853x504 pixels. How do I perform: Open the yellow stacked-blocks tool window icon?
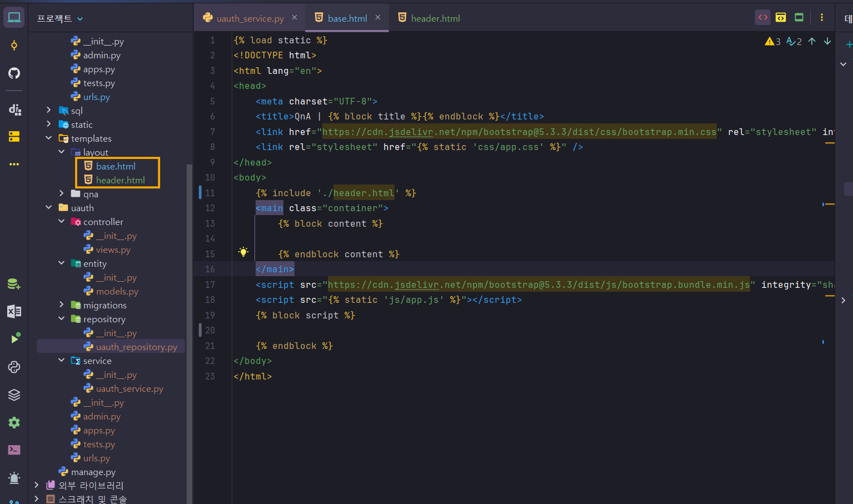14,137
